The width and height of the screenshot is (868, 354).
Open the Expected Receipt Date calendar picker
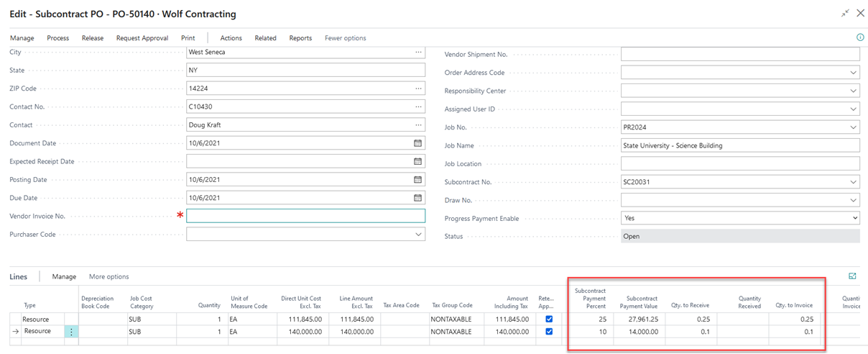[x=418, y=161]
